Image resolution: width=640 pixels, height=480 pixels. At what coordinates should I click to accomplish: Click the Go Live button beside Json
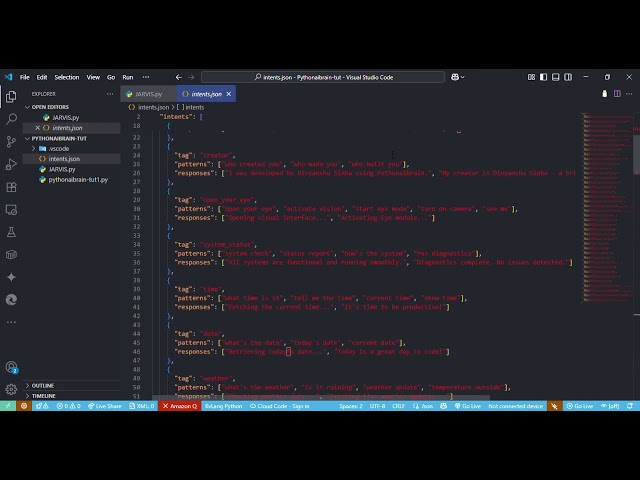pos(467,406)
